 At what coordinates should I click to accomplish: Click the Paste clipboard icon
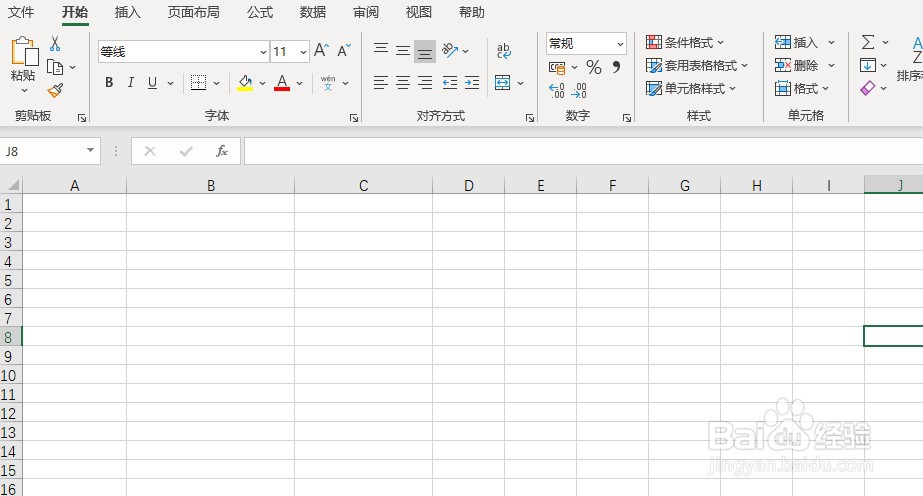pyautogui.click(x=24, y=51)
